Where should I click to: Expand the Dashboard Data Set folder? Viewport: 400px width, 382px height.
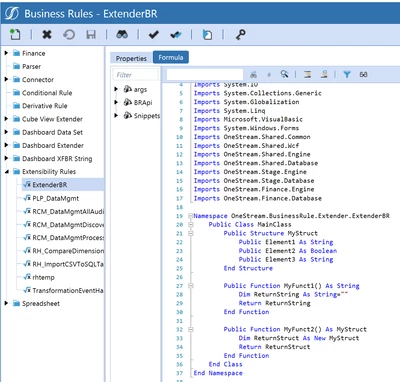coord(6,132)
